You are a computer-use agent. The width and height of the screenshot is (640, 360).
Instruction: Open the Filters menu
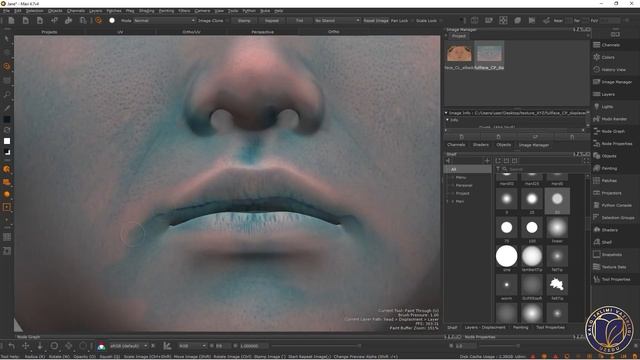pyautogui.click(x=184, y=11)
